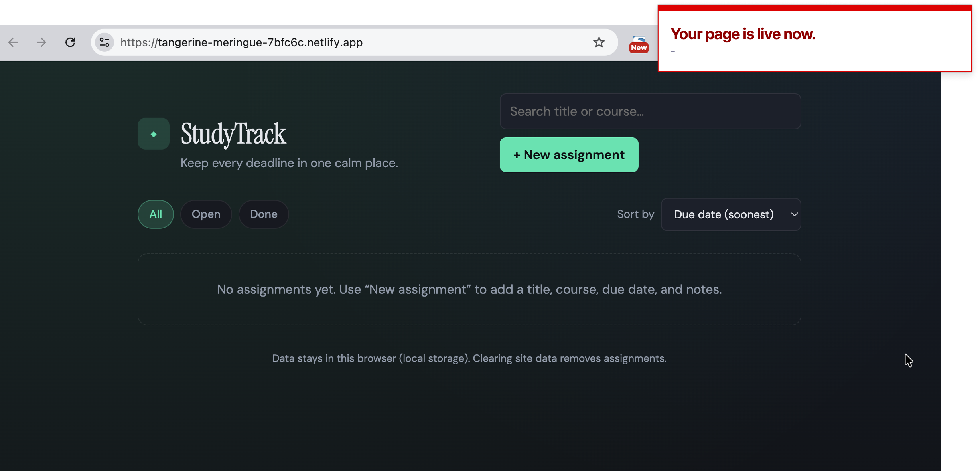Filter to Open assignments
Screen dimensions: 980x471
pos(206,214)
